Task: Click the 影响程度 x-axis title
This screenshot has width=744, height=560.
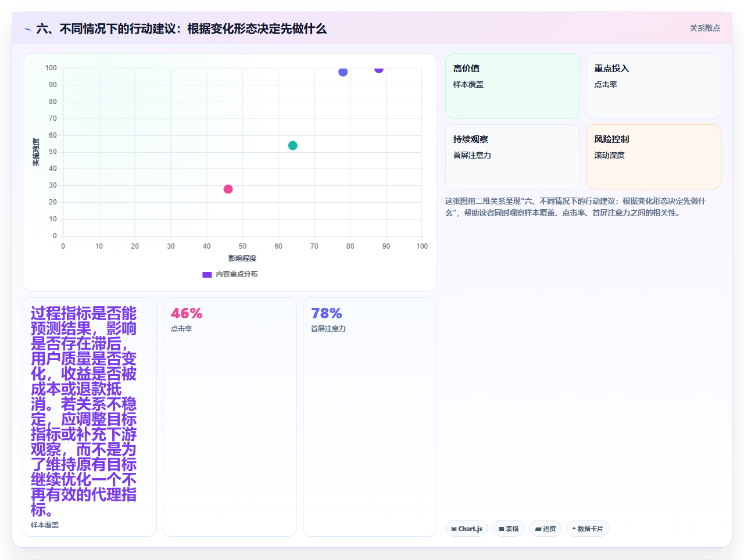Action: 242,259
